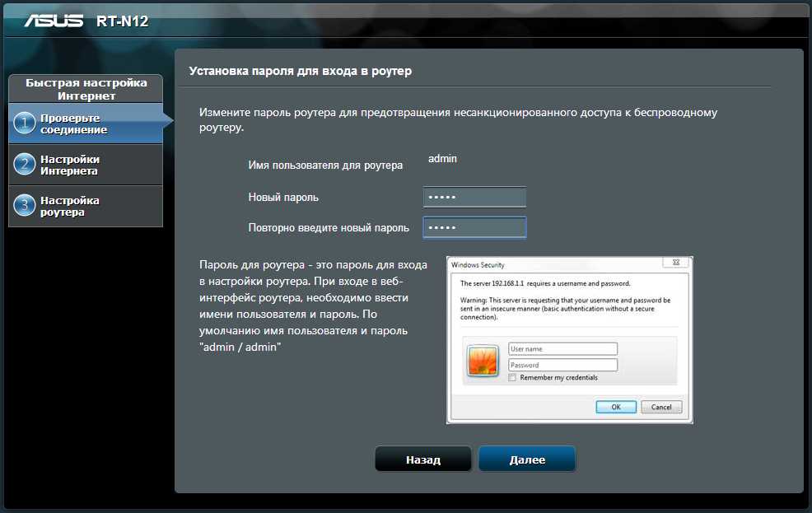
Task: Focus the Повторно введите новый пароль field
Action: (x=474, y=227)
